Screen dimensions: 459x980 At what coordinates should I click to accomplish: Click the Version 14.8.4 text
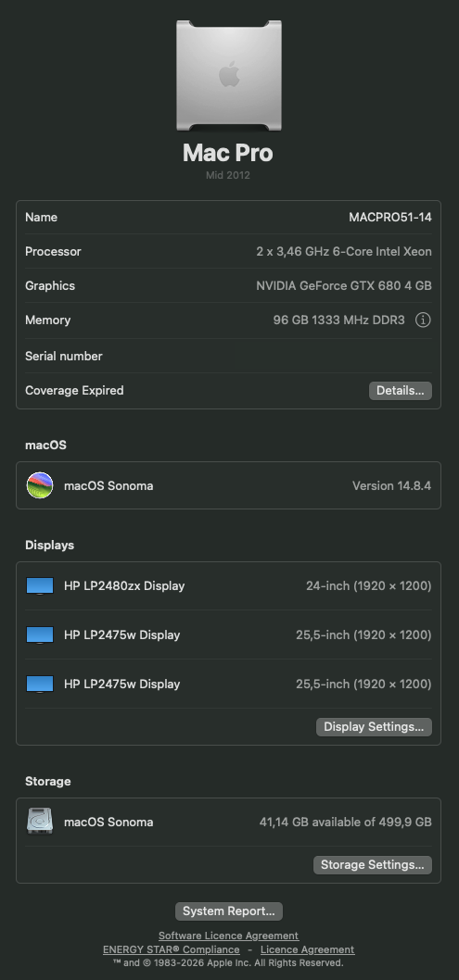click(391, 485)
